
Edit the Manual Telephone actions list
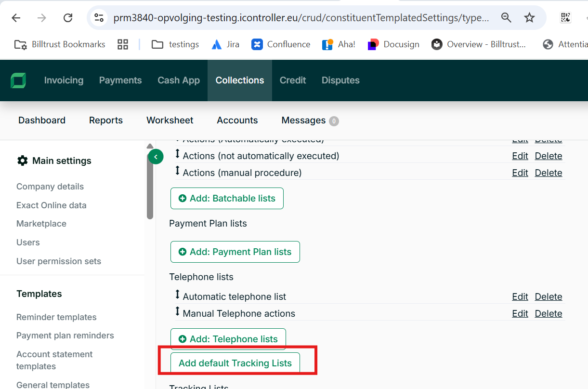[520, 313]
